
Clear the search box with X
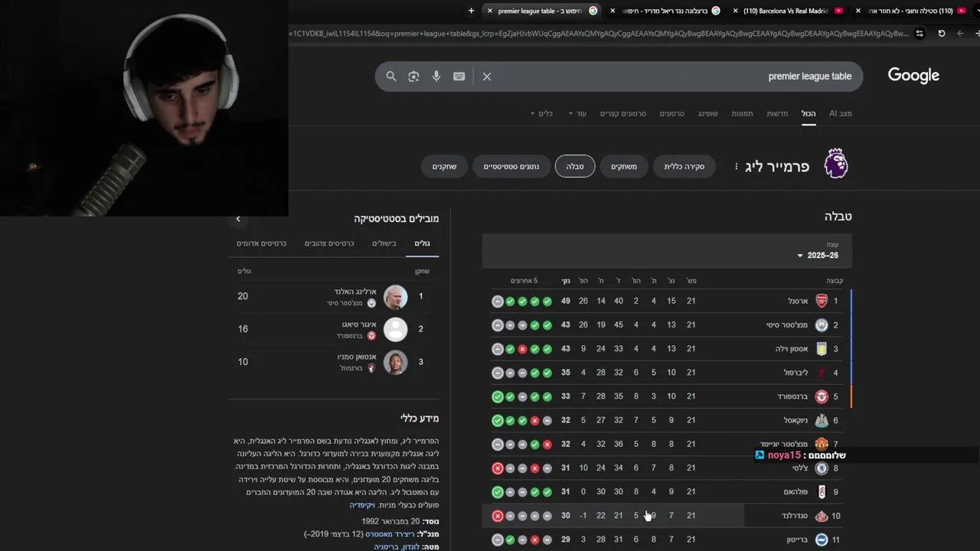click(x=487, y=77)
